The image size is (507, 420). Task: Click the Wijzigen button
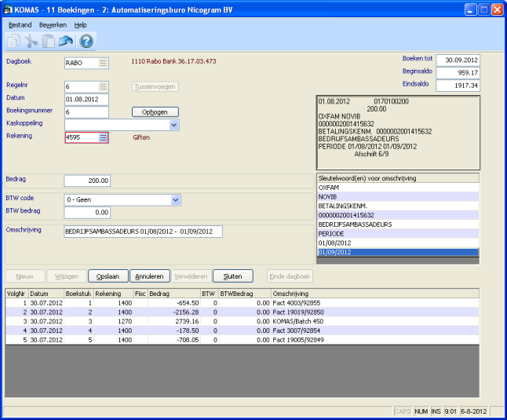pos(67,276)
